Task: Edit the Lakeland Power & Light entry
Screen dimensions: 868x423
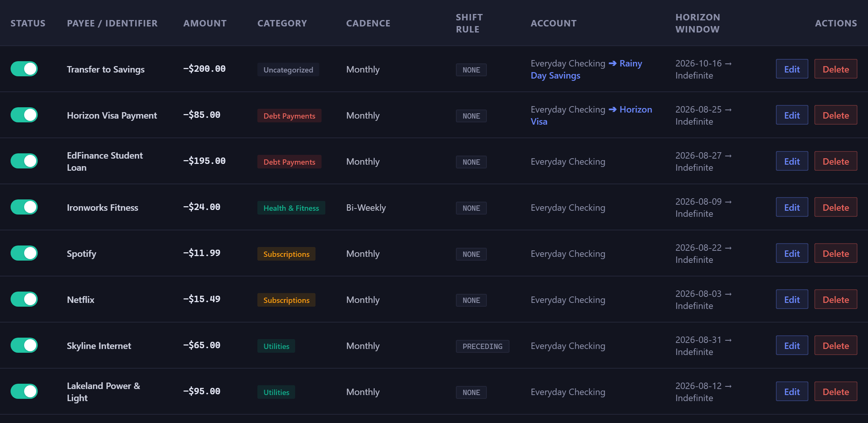Action: (792, 391)
